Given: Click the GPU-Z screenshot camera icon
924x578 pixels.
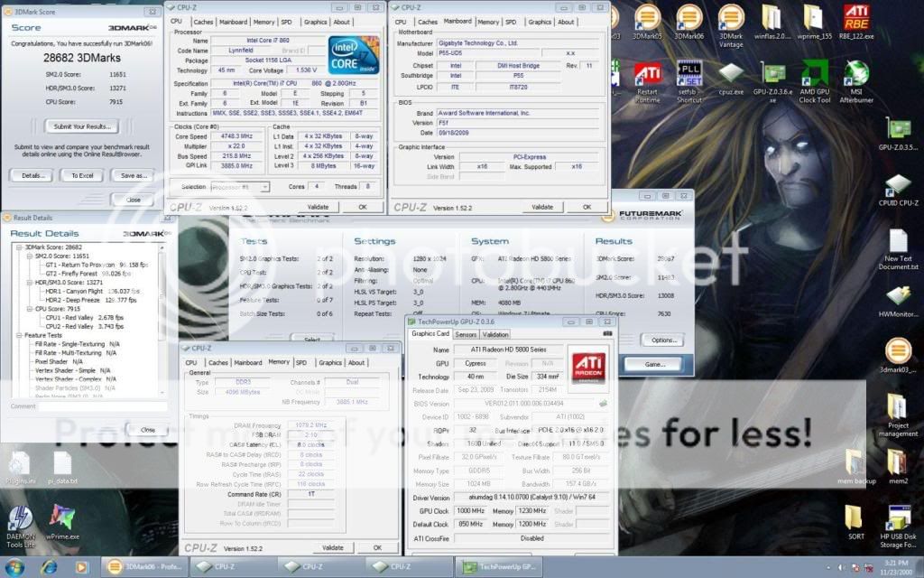Looking at the screenshot, I should click(x=607, y=334).
